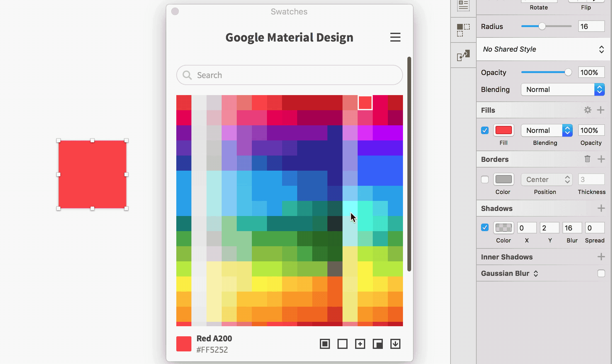612x364 pixels.
Task: Click the Flip label
Action: pos(586,8)
